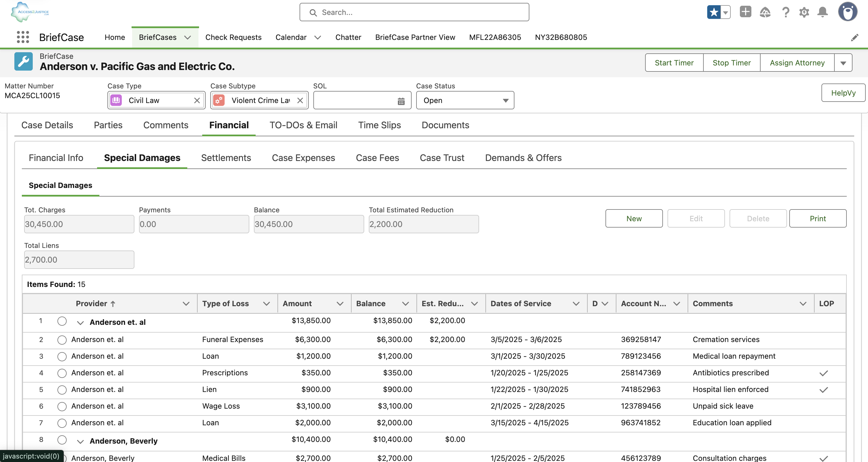Image resolution: width=868 pixels, height=462 pixels.
Task: Open the App Launcher grid icon
Action: click(23, 37)
